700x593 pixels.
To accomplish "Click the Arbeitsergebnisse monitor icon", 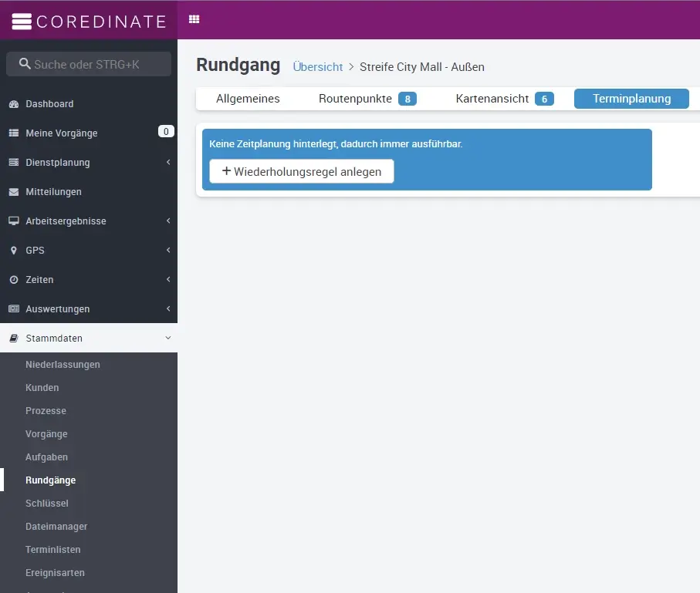I will (13, 221).
